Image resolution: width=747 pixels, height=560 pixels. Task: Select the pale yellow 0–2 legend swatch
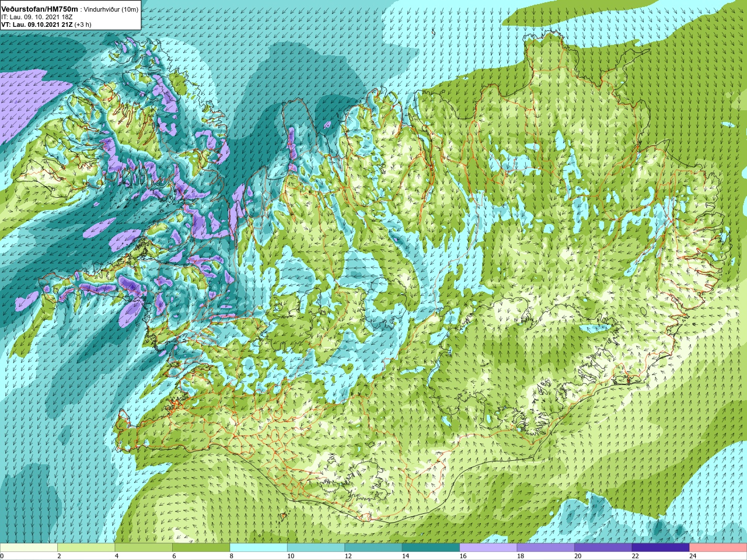(29, 548)
